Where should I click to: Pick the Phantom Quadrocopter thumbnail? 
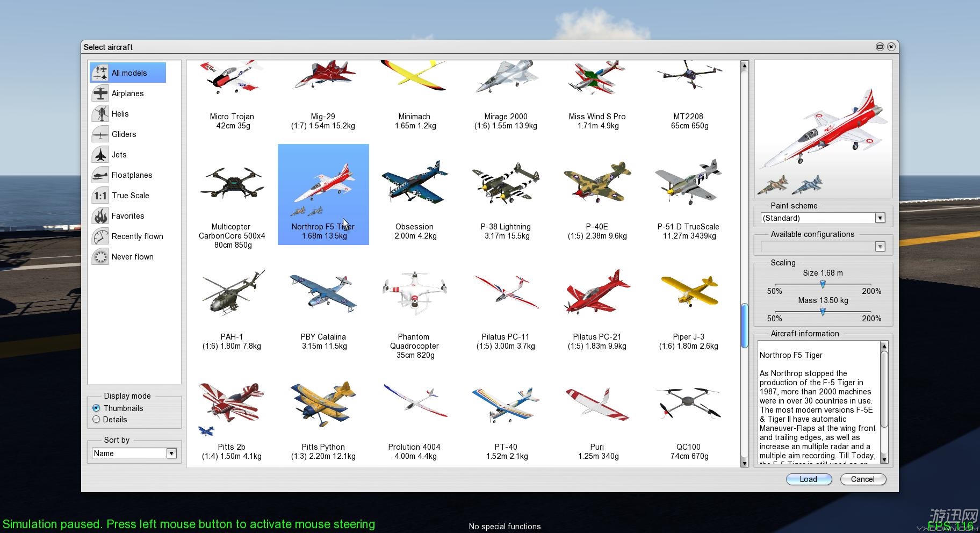pos(414,293)
